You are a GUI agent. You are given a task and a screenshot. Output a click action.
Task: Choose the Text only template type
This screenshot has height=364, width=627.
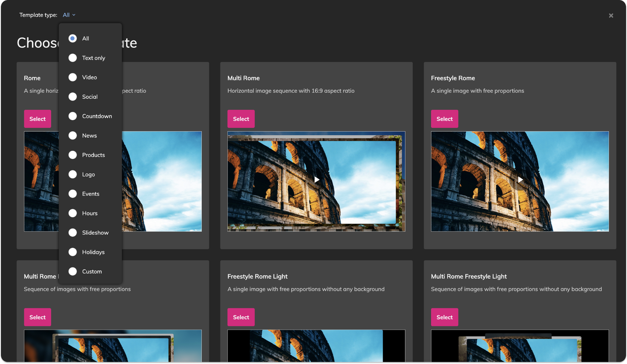[73, 58]
